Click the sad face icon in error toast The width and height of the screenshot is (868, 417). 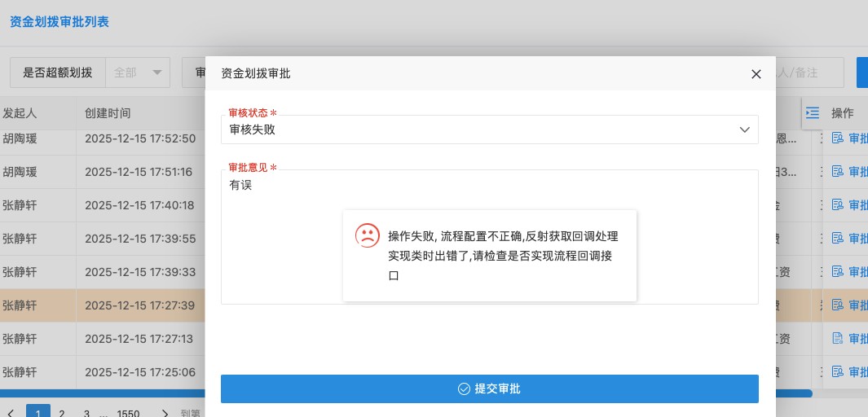pyautogui.click(x=368, y=235)
